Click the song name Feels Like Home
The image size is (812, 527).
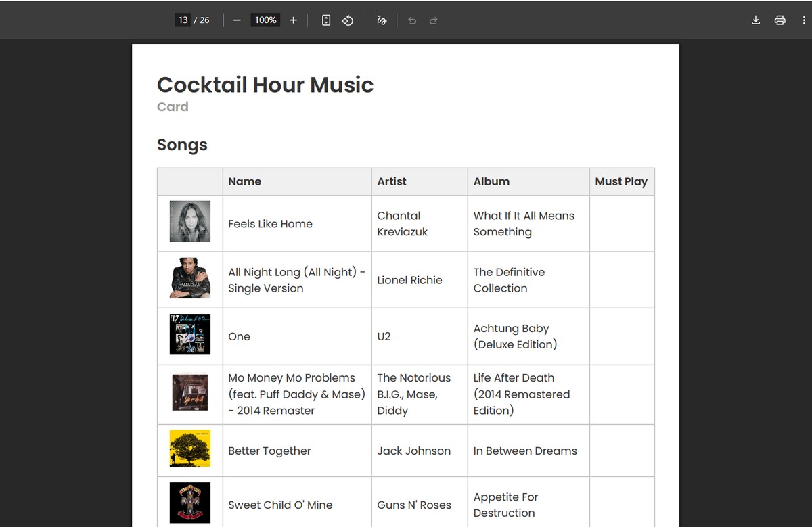pos(270,224)
